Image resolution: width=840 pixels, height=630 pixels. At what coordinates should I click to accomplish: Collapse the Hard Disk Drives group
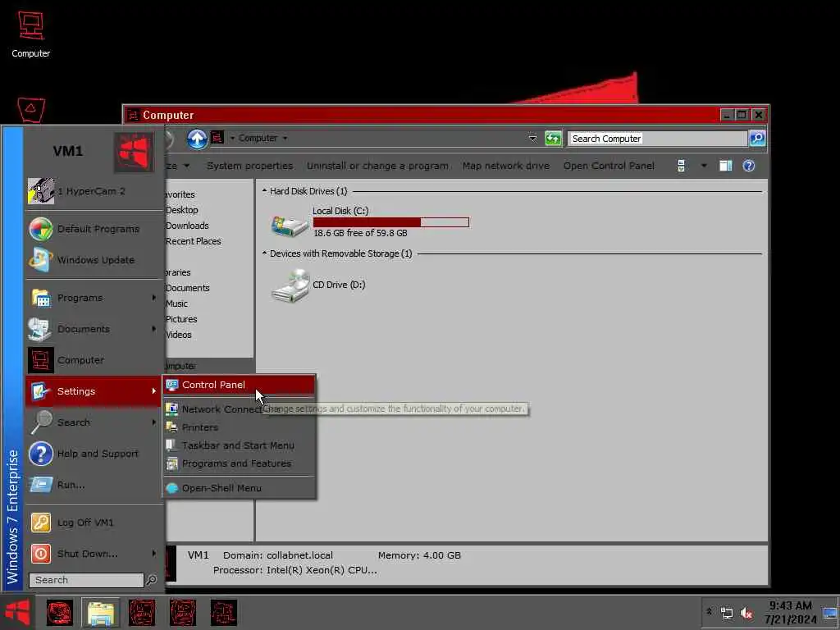(265, 191)
